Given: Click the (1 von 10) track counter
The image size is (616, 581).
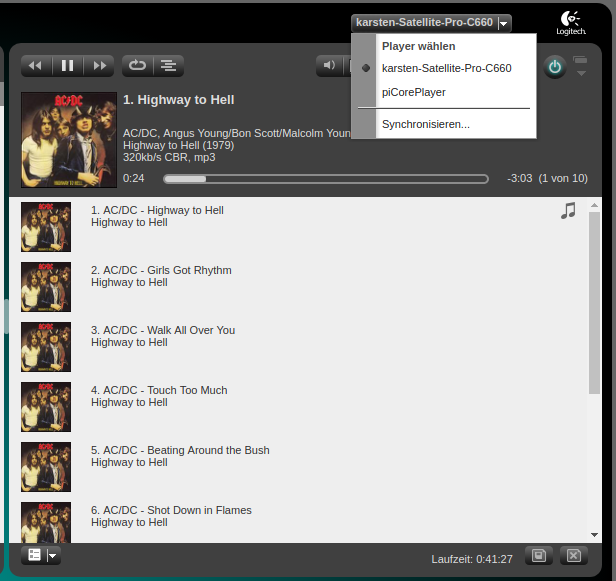Looking at the screenshot, I should point(563,178).
